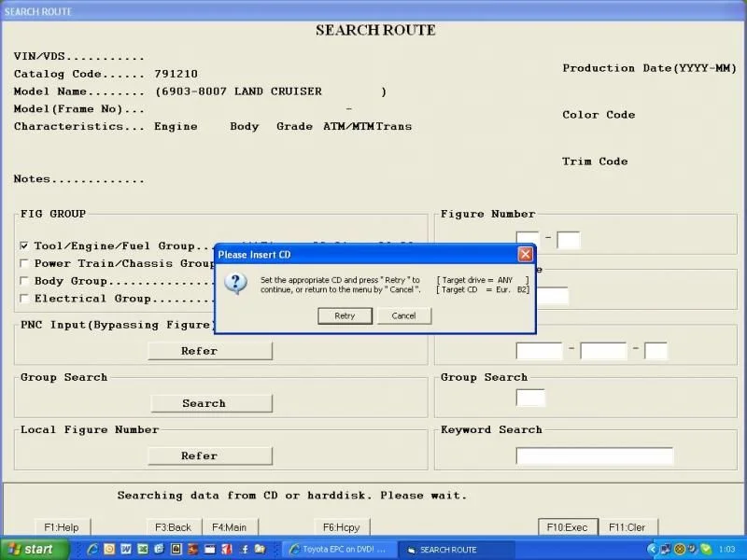This screenshot has height=560, width=747.
Task: Click the second Figure Number input box
Action: (x=569, y=240)
